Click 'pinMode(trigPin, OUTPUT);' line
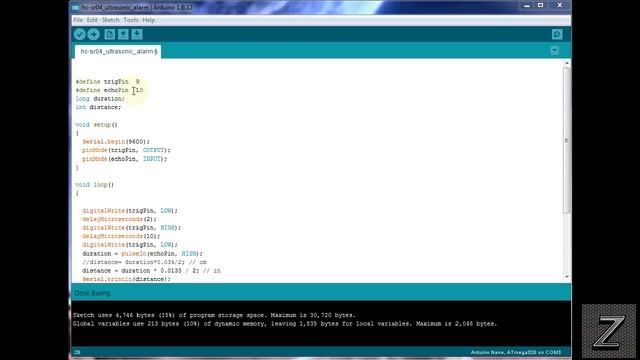 point(126,150)
